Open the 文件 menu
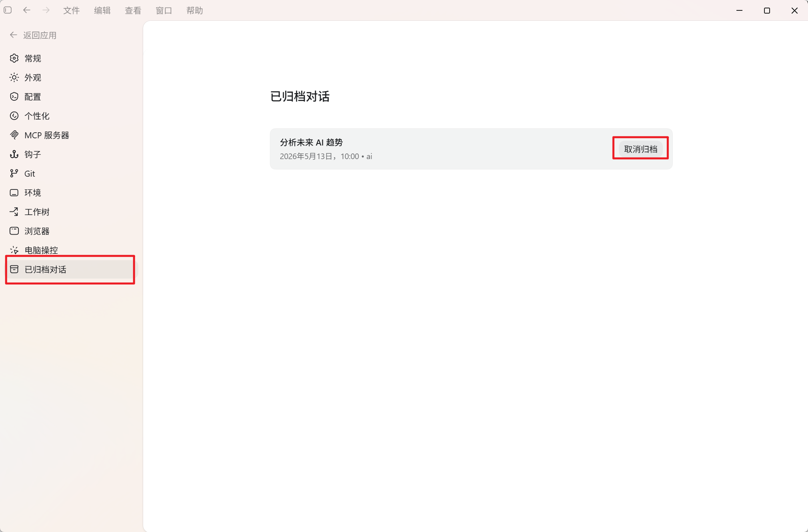 click(72, 10)
